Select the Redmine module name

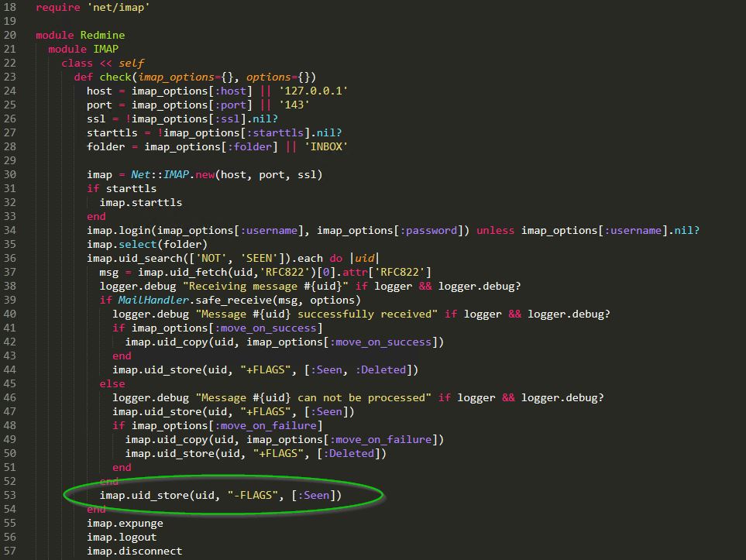click(x=102, y=35)
